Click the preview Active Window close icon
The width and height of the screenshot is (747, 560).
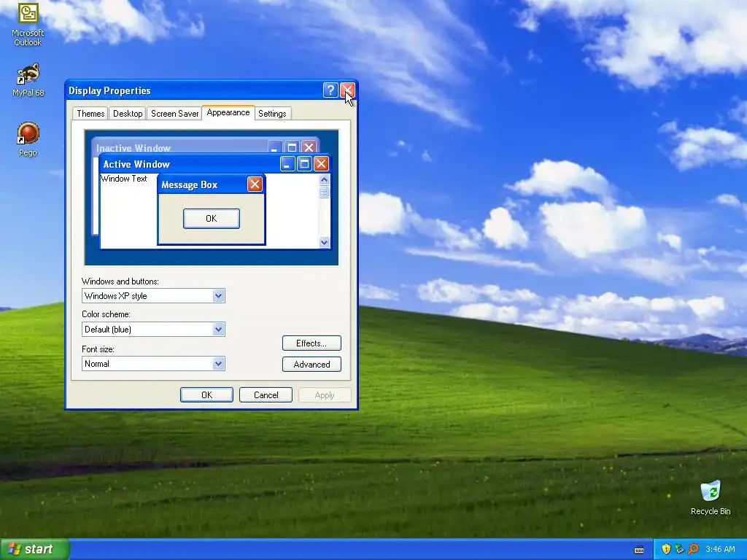[x=321, y=164]
